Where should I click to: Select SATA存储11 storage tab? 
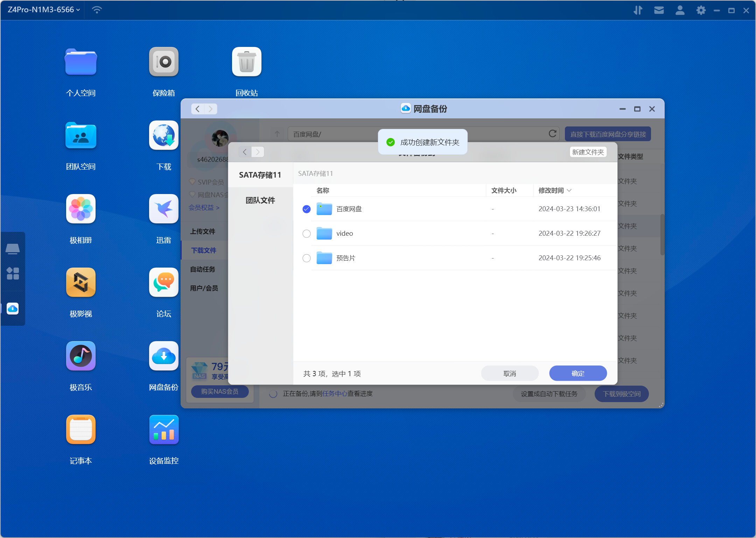pyautogui.click(x=260, y=175)
